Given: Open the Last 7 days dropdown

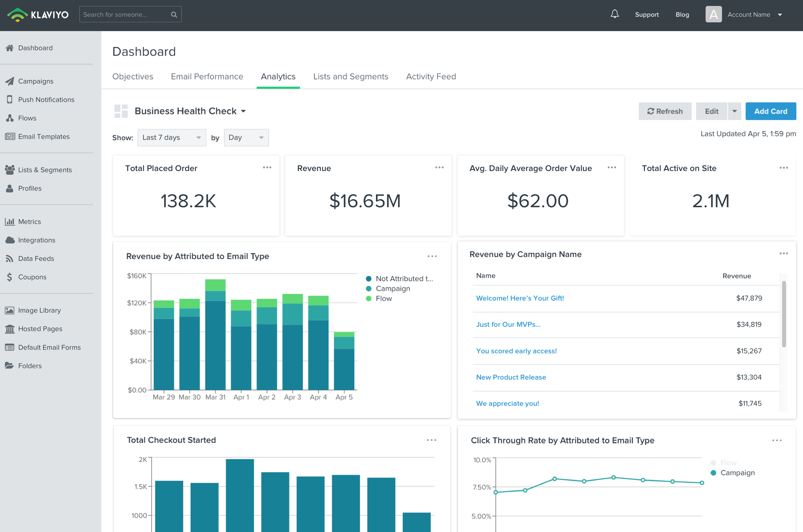Looking at the screenshot, I should [172, 138].
